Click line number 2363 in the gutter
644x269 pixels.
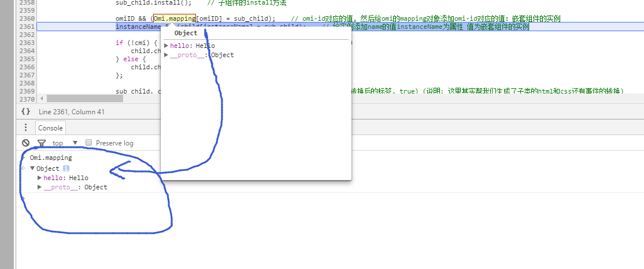click(x=27, y=43)
